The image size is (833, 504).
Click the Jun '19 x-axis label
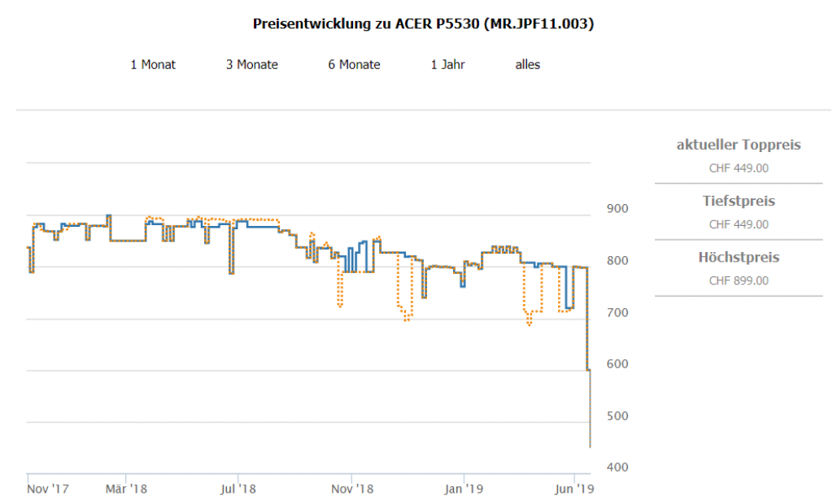(574, 489)
